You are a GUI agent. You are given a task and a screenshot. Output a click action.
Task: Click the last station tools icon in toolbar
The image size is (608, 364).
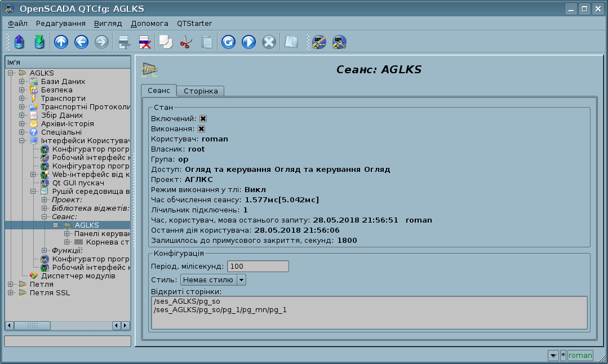pos(339,42)
